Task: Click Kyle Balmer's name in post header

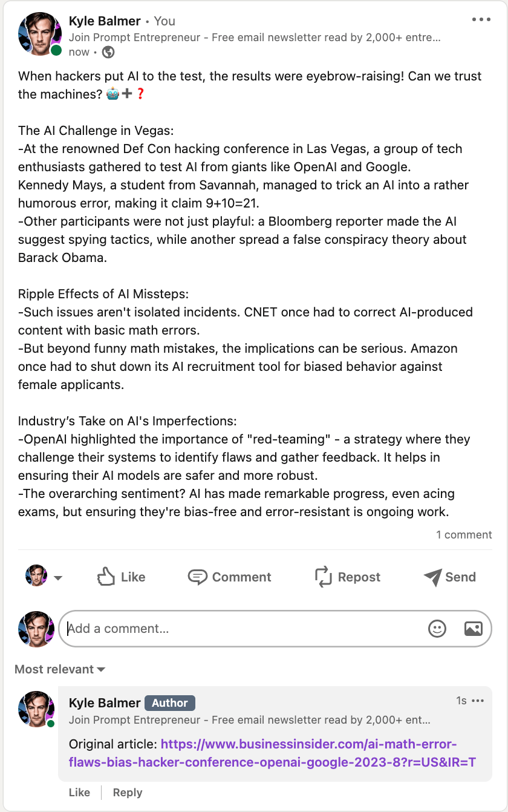Action: pos(105,21)
